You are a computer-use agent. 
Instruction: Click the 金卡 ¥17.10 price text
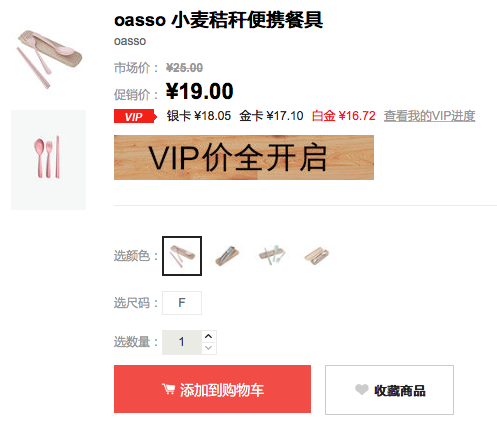(271, 116)
